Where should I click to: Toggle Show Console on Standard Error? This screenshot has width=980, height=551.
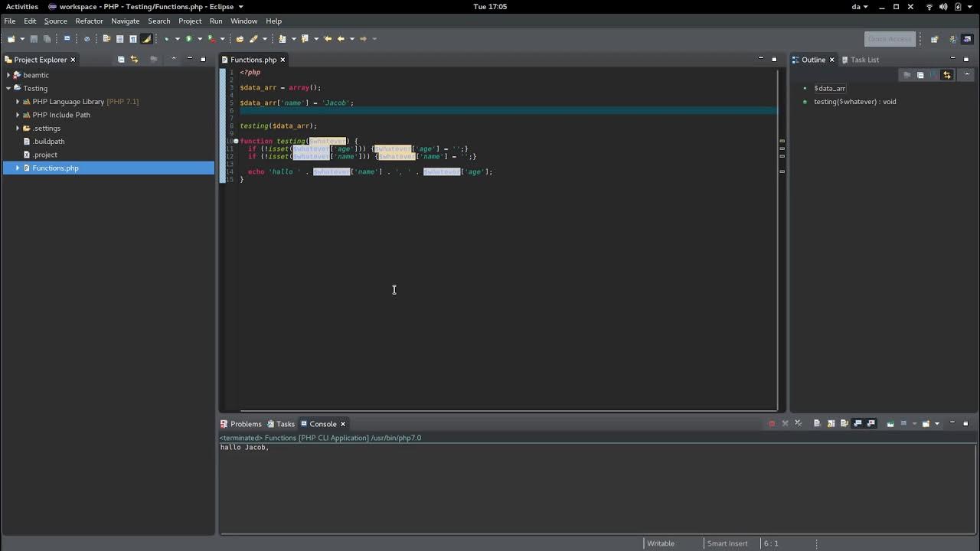871,423
